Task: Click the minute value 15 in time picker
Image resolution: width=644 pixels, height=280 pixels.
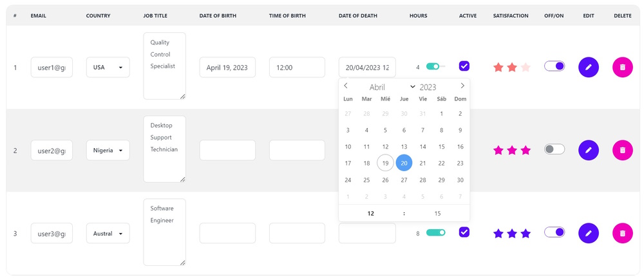Action: pos(437,214)
